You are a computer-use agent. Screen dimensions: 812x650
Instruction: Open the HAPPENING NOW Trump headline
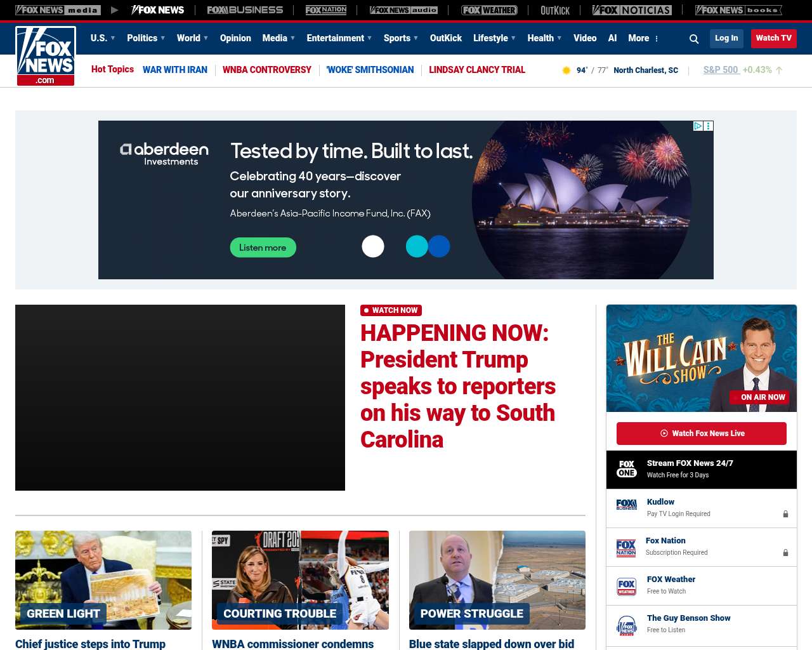point(458,386)
